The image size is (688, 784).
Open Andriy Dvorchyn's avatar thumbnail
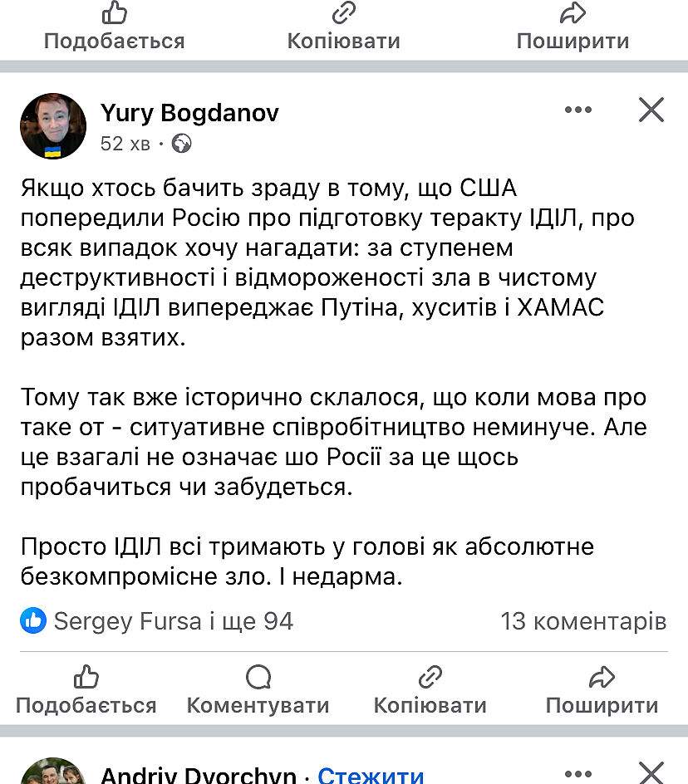pos(53,774)
